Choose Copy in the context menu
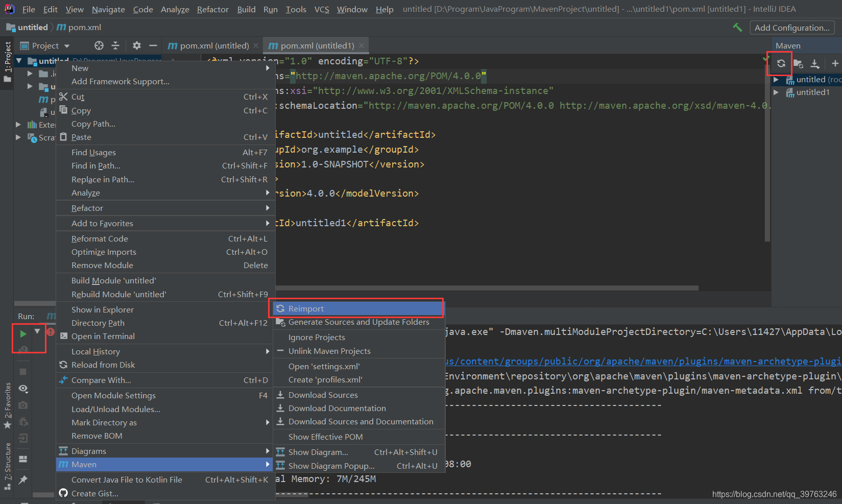This screenshot has height=504, width=842. click(x=165, y=110)
